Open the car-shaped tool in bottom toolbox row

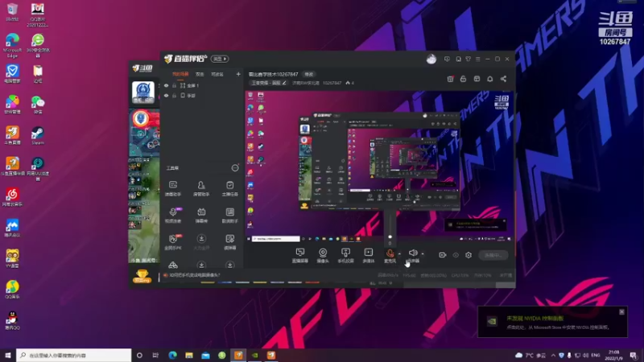(x=173, y=265)
